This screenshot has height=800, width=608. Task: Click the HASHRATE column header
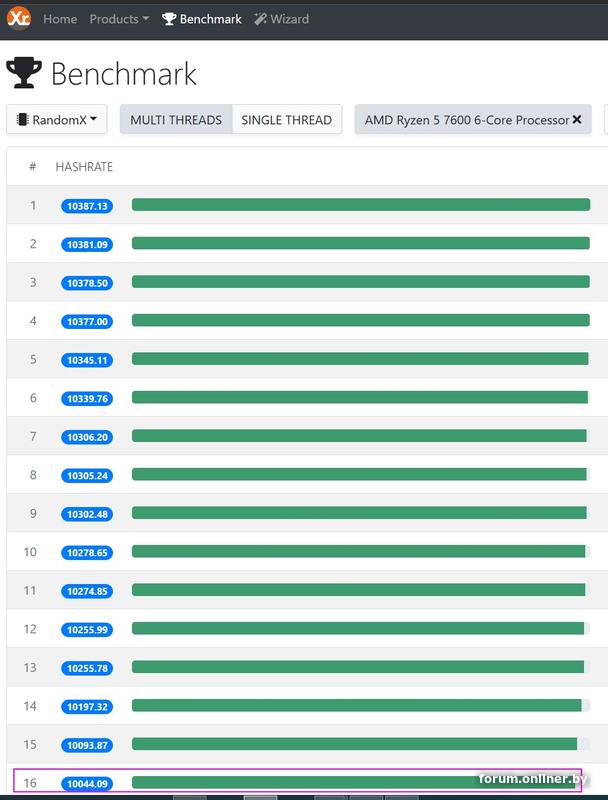84,167
